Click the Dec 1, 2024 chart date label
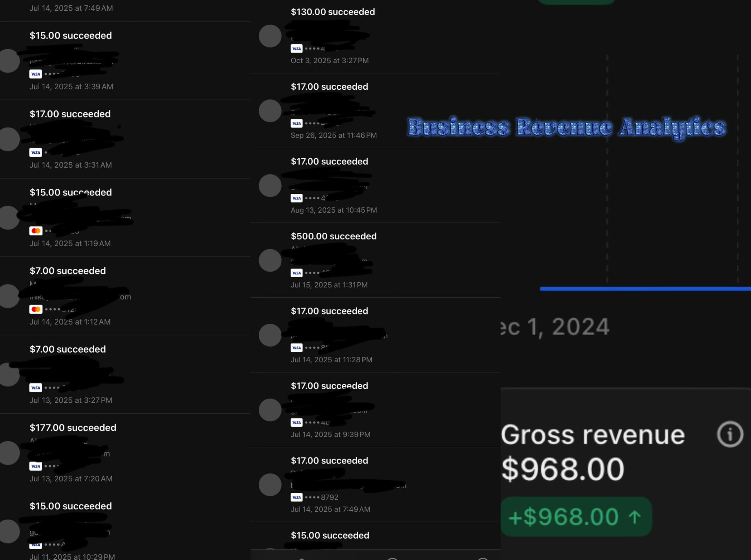The height and width of the screenshot is (560, 751). (x=555, y=327)
